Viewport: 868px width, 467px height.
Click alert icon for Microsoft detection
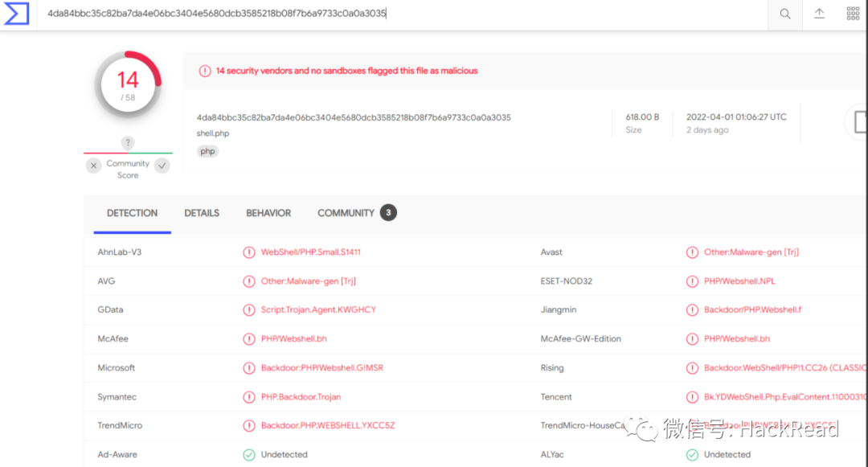click(x=249, y=368)
